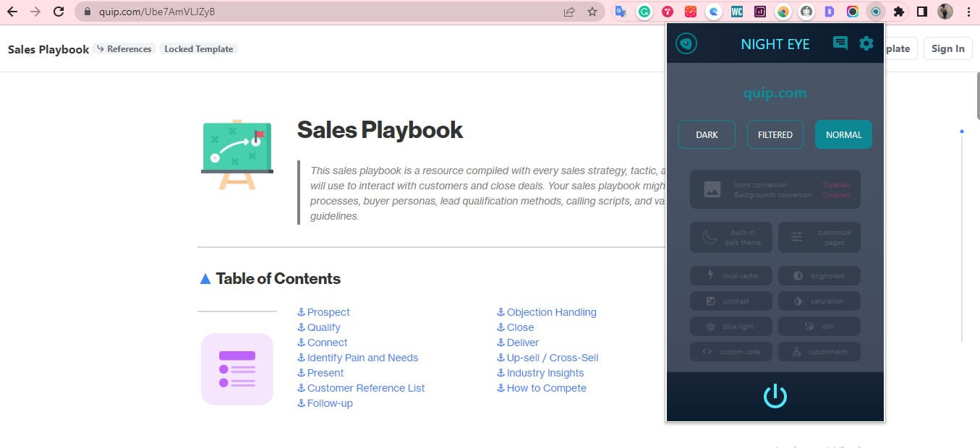The image size is (980, 448).
Task: Open the saturation adjustment
Action: [x=819, y=301]
